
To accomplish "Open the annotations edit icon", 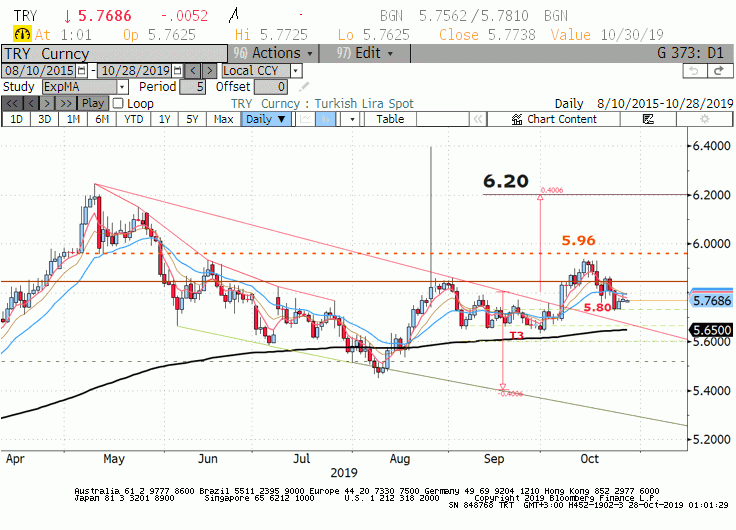I will click(x=648, y=119).
